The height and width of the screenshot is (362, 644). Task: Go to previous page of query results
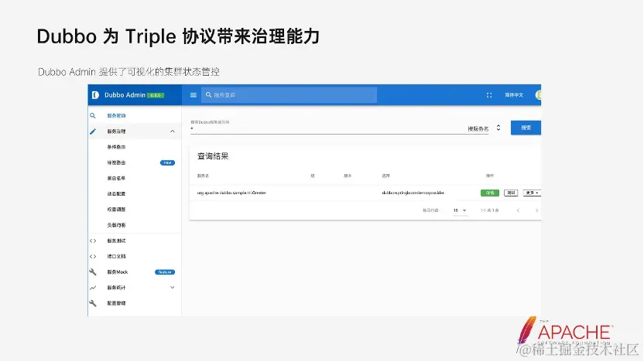(x=519, y=210)
